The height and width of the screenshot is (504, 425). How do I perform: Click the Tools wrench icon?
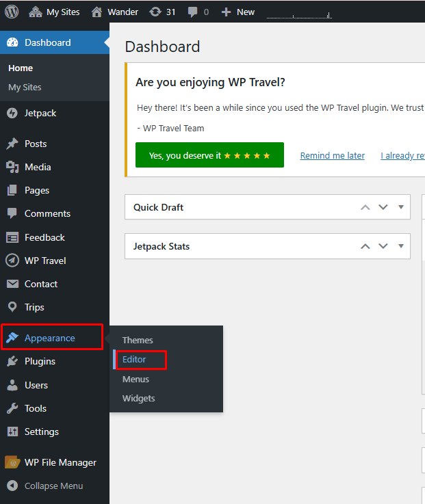pos(12,408)
